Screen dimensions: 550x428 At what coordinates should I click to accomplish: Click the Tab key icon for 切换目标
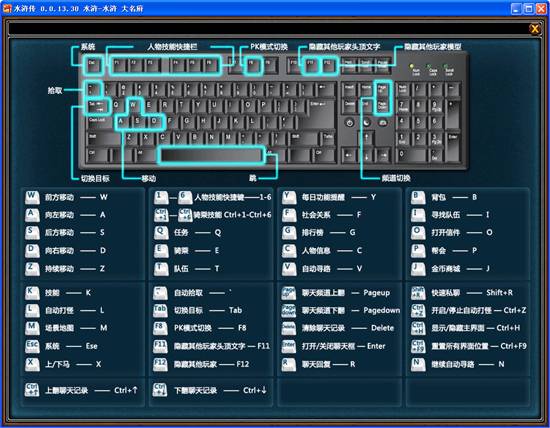tap(160, 310)
